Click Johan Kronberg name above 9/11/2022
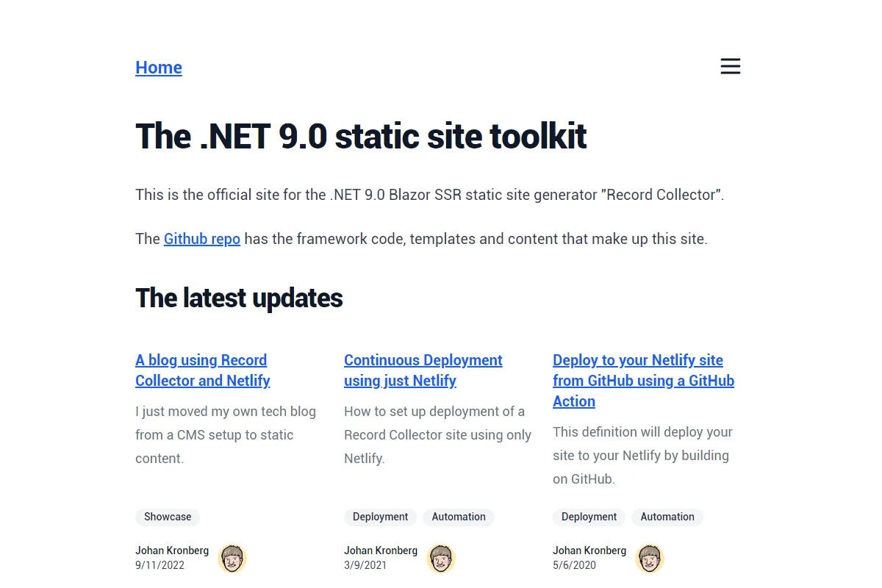The width and height of the screenshot is (882, 588). 172,551
